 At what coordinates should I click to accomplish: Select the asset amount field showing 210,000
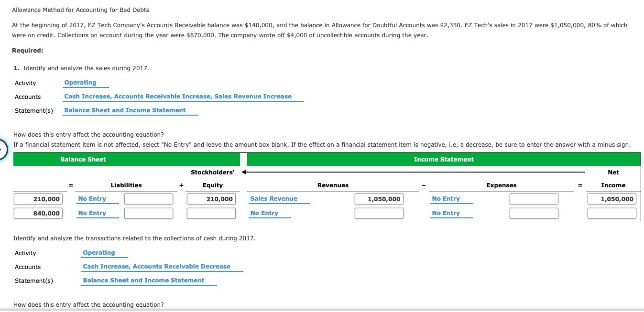tap(38, 198)
